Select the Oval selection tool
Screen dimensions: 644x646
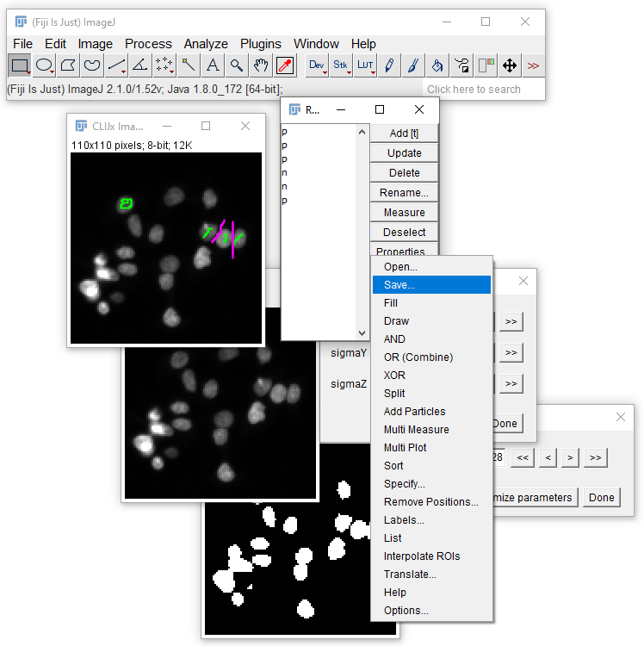44,65
